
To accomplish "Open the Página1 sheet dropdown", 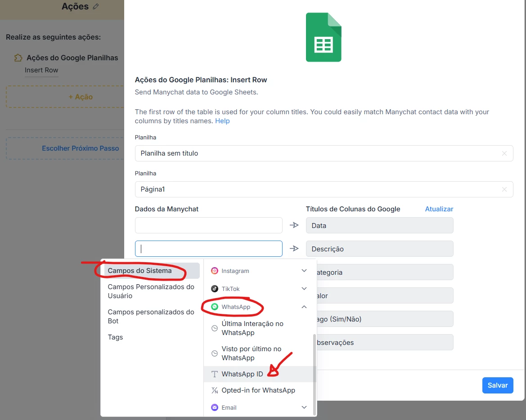I will 324,189.
